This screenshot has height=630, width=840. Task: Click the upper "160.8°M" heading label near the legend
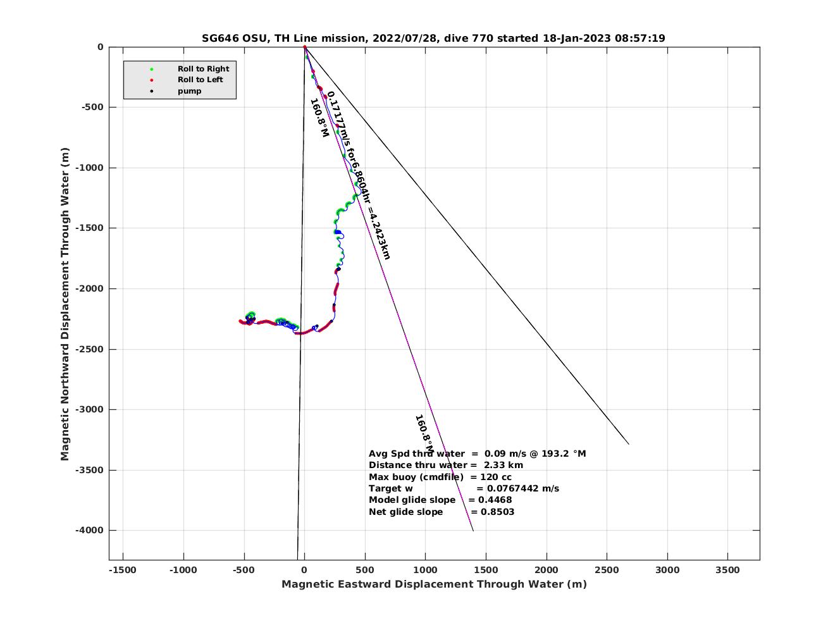click(319, 118)
